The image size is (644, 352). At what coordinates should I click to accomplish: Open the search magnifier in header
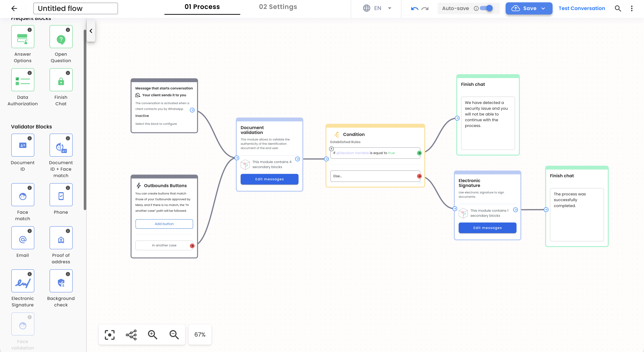(618, 8)
